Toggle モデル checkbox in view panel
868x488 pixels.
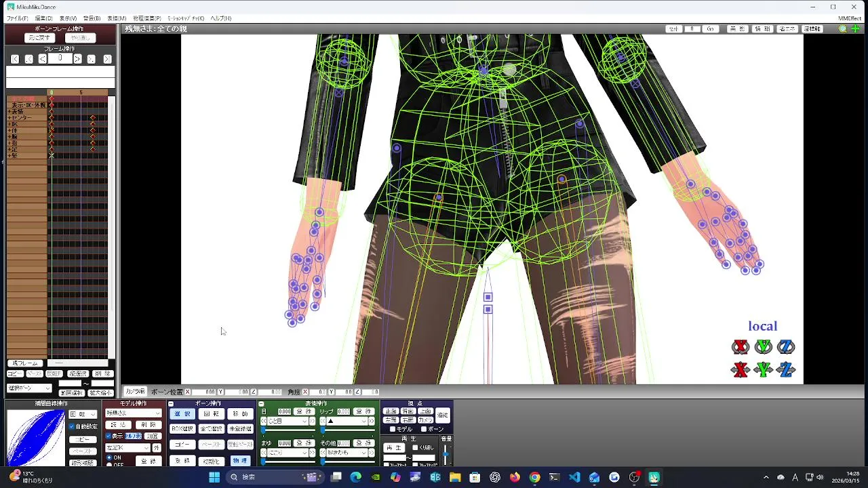pyautogui.click(x=393, y=429)
